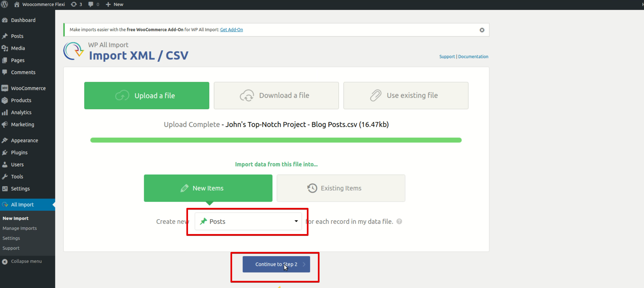The image size is (644, 288).
Task: Open the Posts post-type dropdown
Action: click(x=248, y=222)
